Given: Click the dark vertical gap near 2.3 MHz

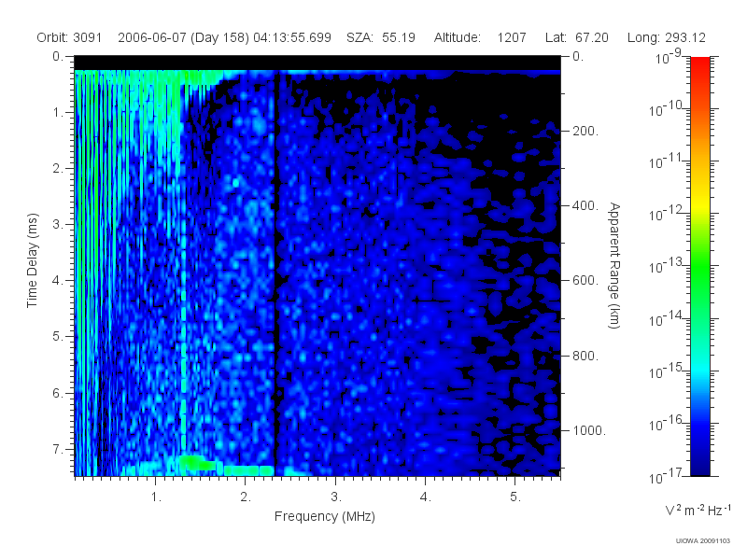Looking at the screenshot, I should [x=275, y=272].
